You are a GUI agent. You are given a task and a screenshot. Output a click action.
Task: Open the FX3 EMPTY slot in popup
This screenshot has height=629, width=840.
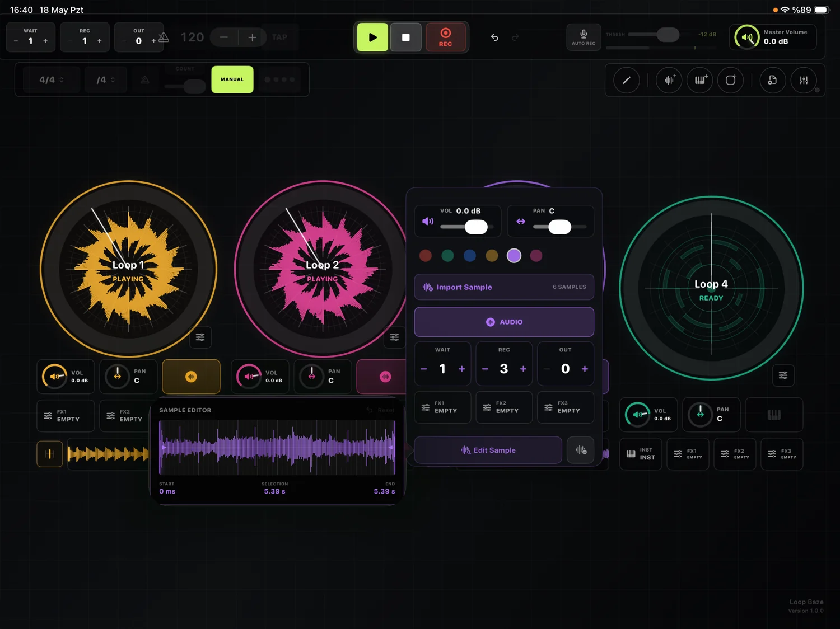[566, 407]
